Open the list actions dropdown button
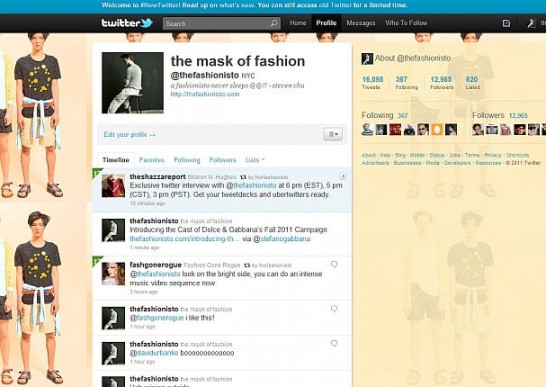Image resolution: width=546 pixels, height=387 pixels. pyautogui.click(x=333, y=134)
